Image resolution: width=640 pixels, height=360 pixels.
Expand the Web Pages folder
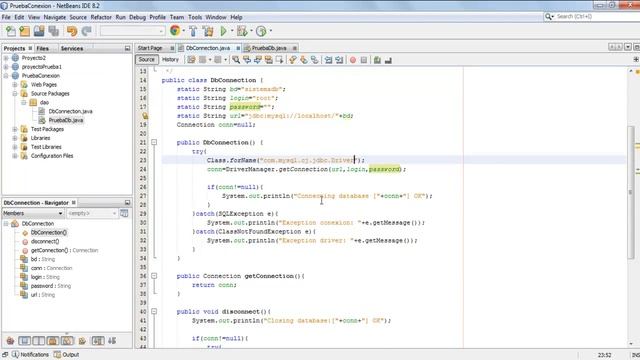pos(15,85)
